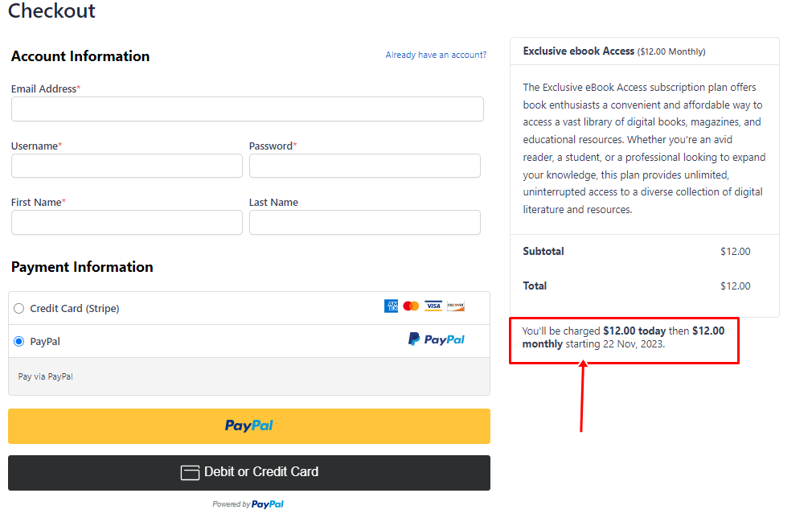This screenshot has width=812, height=526.
Task: Click the Debit or Credit Card button
Action: click(x=249, y=473)
